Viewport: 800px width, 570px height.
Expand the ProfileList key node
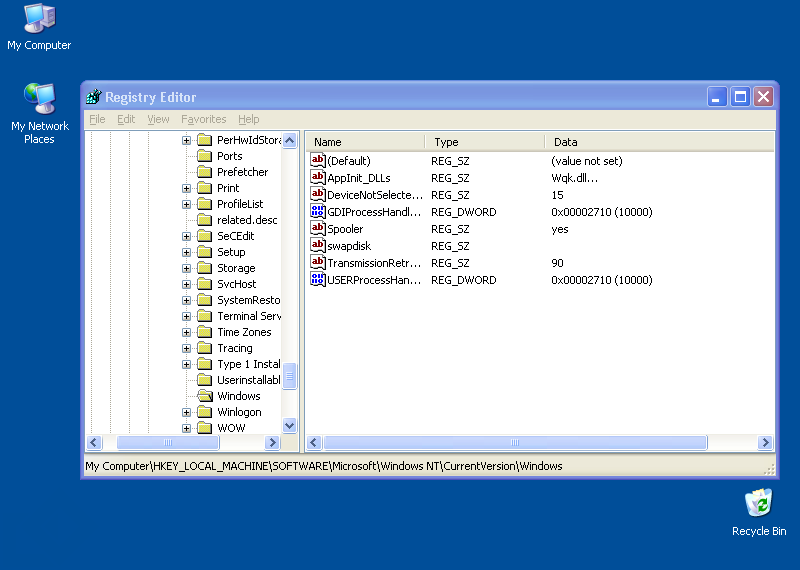click(186, 204)
